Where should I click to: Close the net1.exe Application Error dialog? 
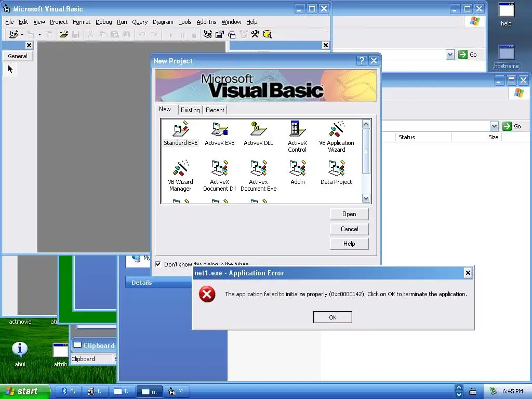(x=468, y=273)
